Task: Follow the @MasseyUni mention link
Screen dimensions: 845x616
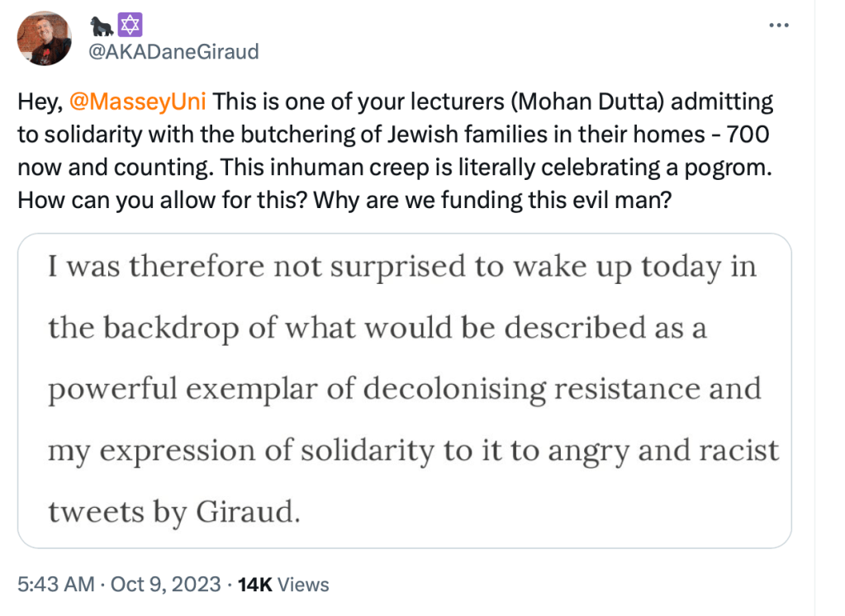Action: tap(138, 103)
